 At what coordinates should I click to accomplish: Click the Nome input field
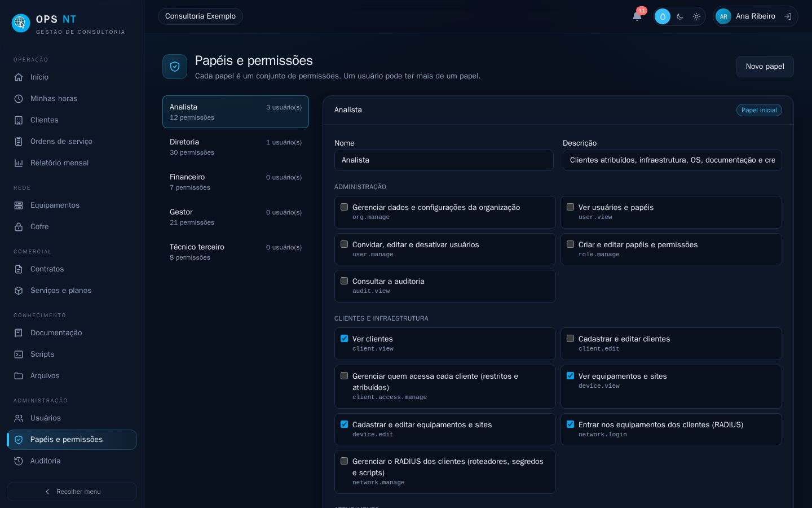(x=444, y=160)
